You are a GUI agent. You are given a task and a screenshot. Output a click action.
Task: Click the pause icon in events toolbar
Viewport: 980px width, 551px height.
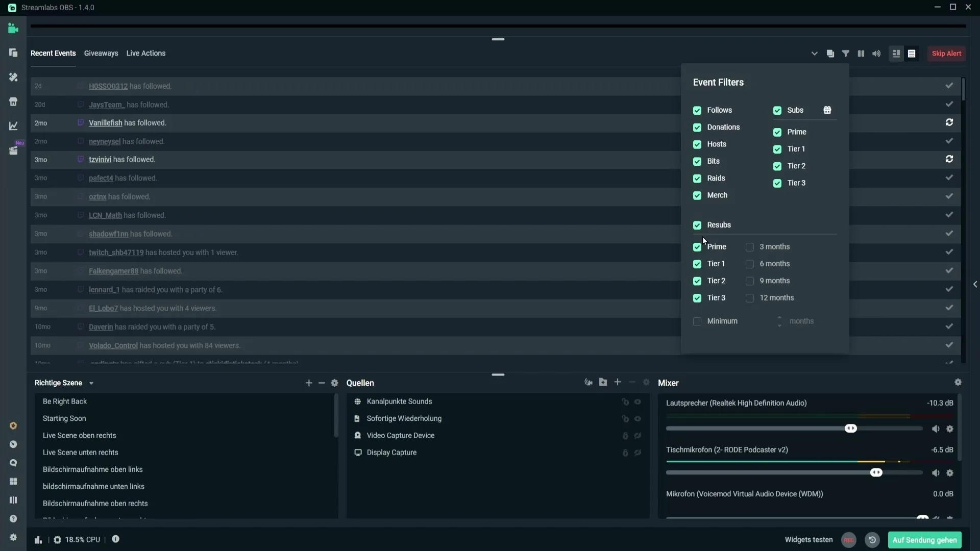[861, 53]
